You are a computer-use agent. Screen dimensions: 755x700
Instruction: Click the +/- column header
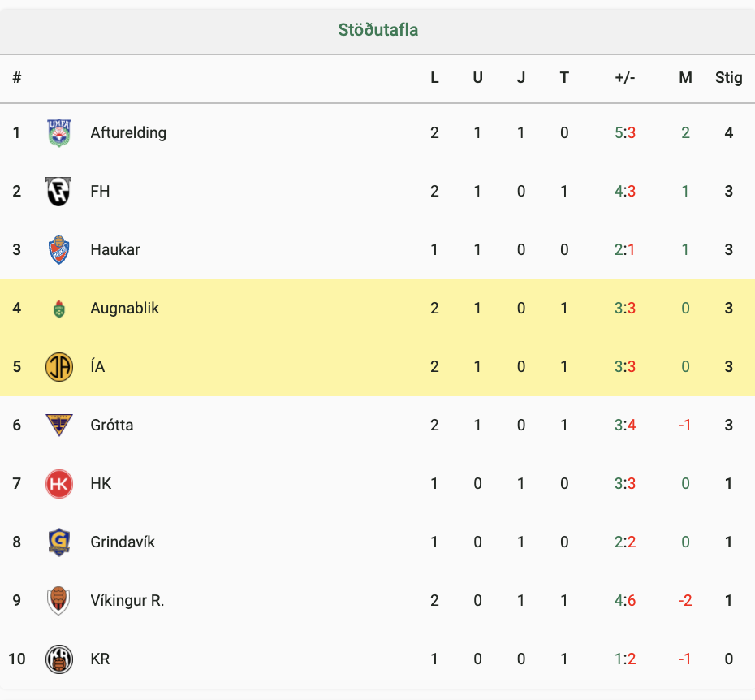pyautogui.click(x=625, y=77)
